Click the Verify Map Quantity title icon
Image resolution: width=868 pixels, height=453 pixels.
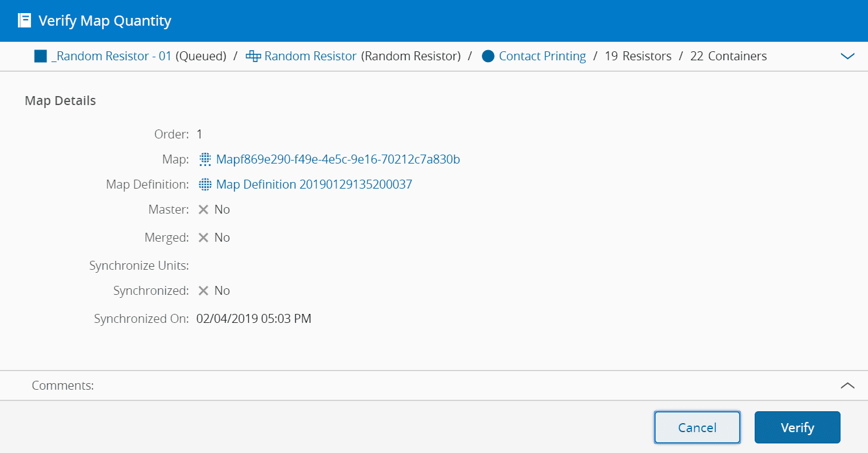[x=24, y=21]
